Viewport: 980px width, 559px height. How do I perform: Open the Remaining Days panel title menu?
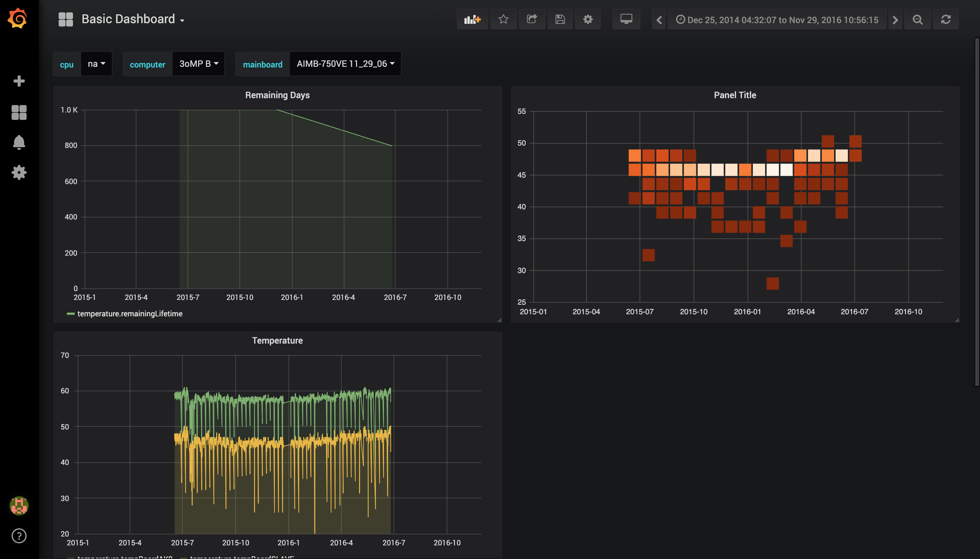click(x=277, y=95)
